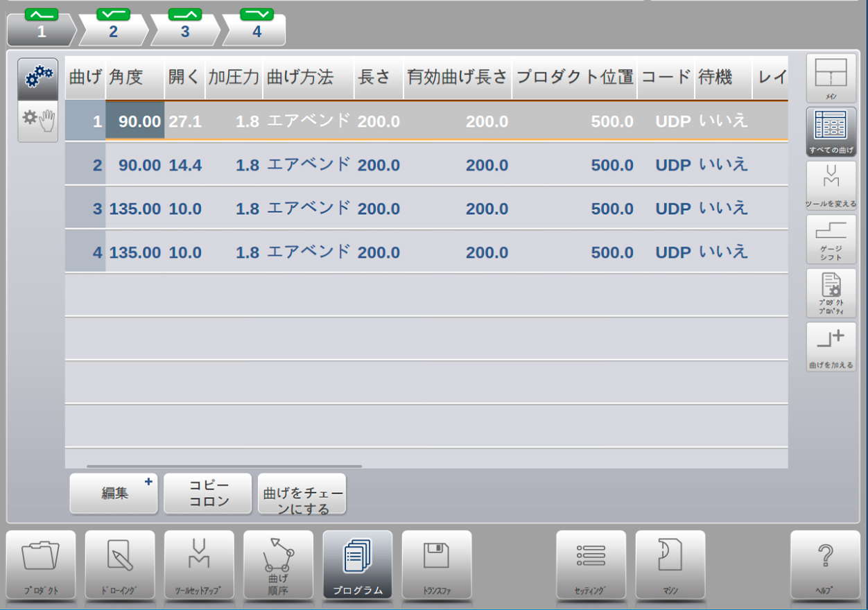Open the プロダクト folder icon
The image size is (868, 610).
pos(41,564)
